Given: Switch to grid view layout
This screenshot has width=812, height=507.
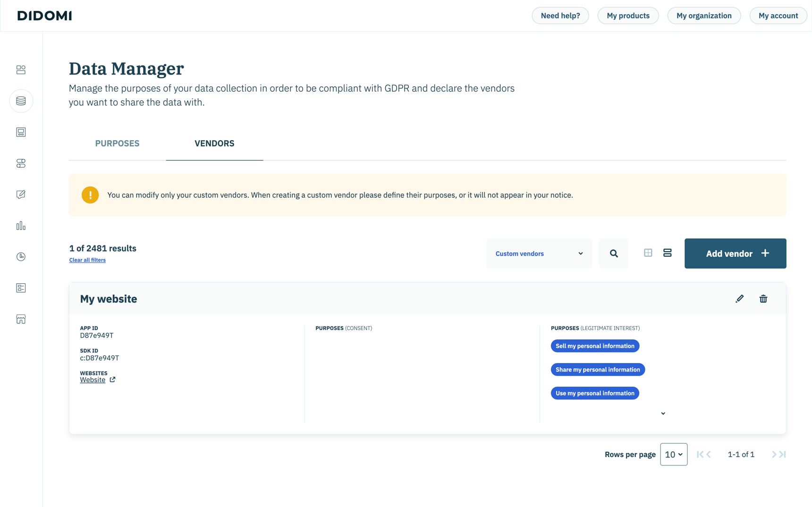Looking at the screenshot, I should [648, 253].
